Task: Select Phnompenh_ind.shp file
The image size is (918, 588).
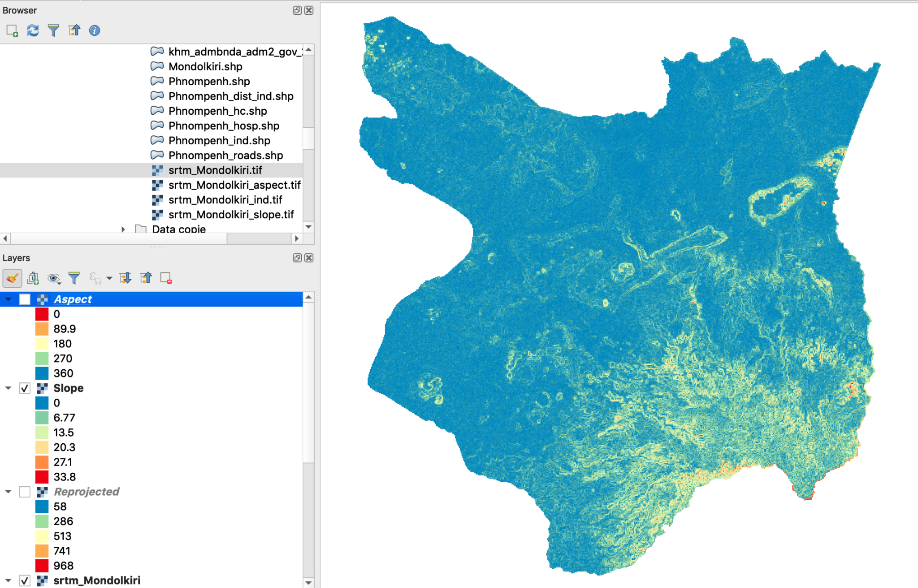Action: (219, 141)
